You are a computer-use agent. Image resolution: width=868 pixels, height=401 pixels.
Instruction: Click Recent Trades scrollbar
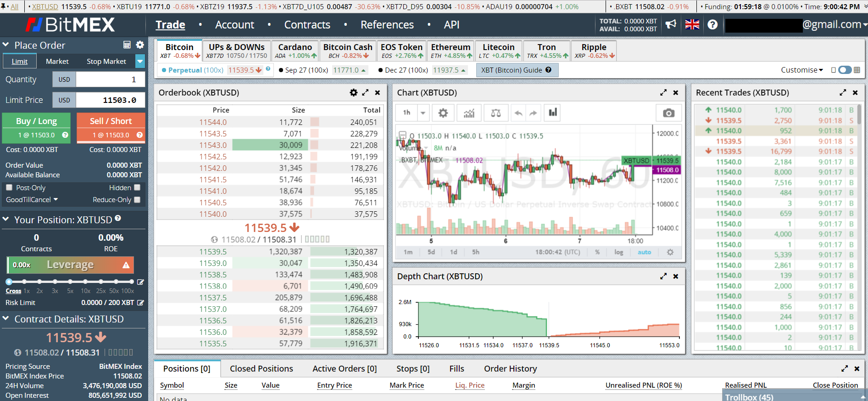(859, 115)
